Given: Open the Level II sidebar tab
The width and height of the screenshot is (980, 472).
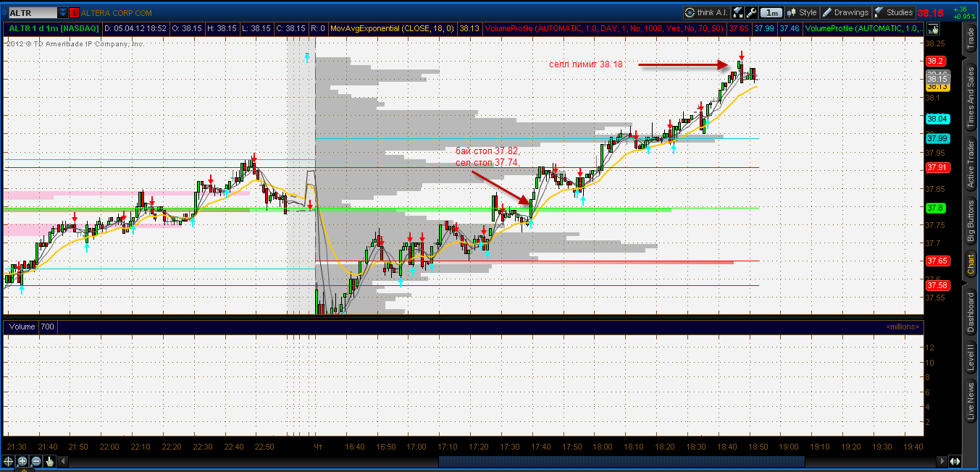Looking at the screenshot, I should coord(971,359).
